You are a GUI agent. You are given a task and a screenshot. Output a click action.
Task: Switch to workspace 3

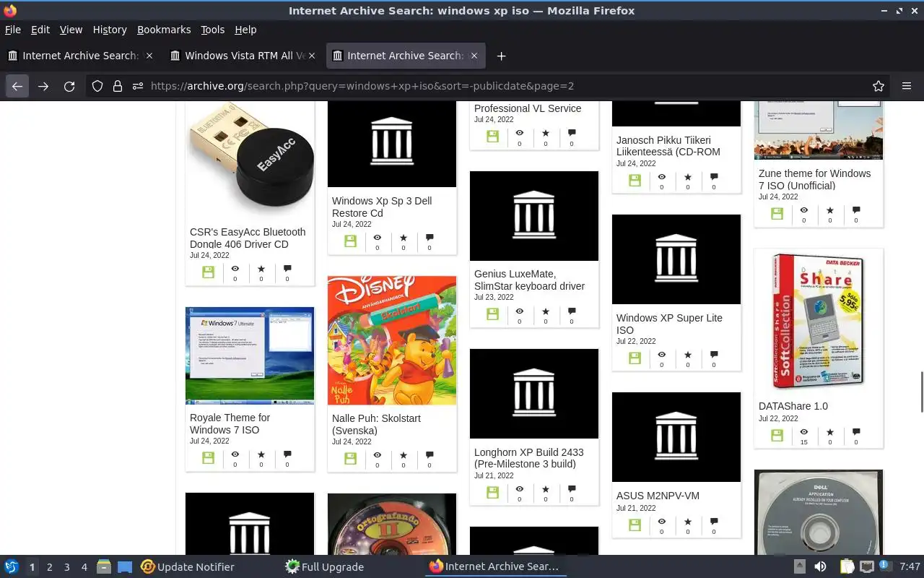click(66, 567)
